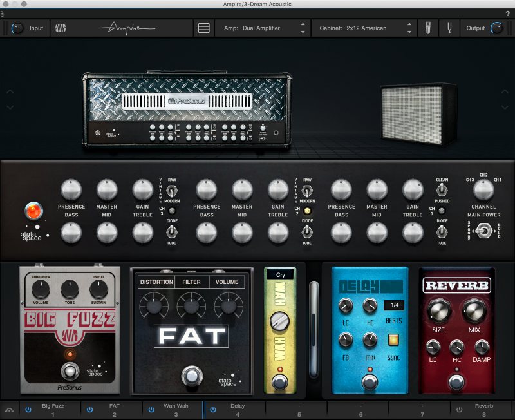Select the FAT slot 2 tab
This screenshot has width=515, height=420.
pyautogui.click(x=114, y=408)
